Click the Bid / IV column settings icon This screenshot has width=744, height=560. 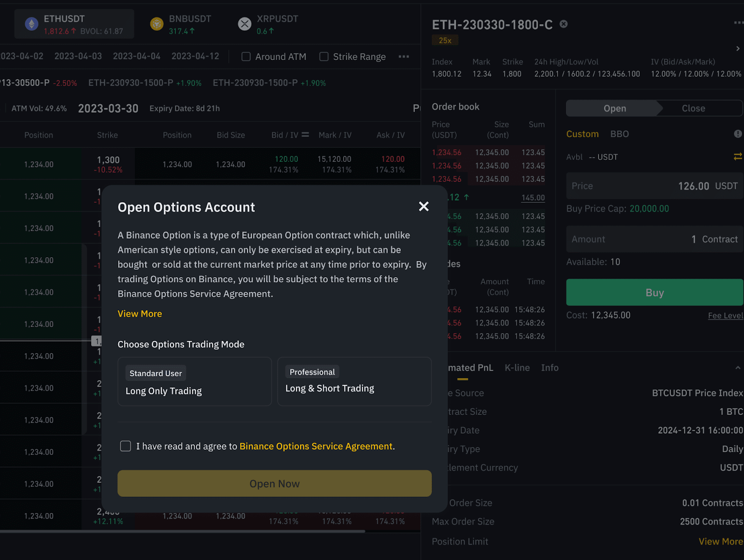pyautogui.click(x=306, y=135)
